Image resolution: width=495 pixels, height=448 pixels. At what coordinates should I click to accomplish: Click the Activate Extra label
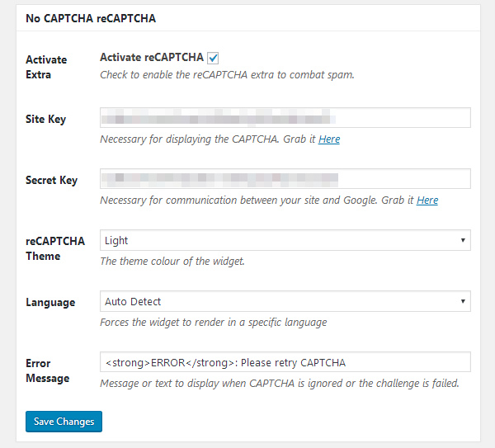point(46,67)
